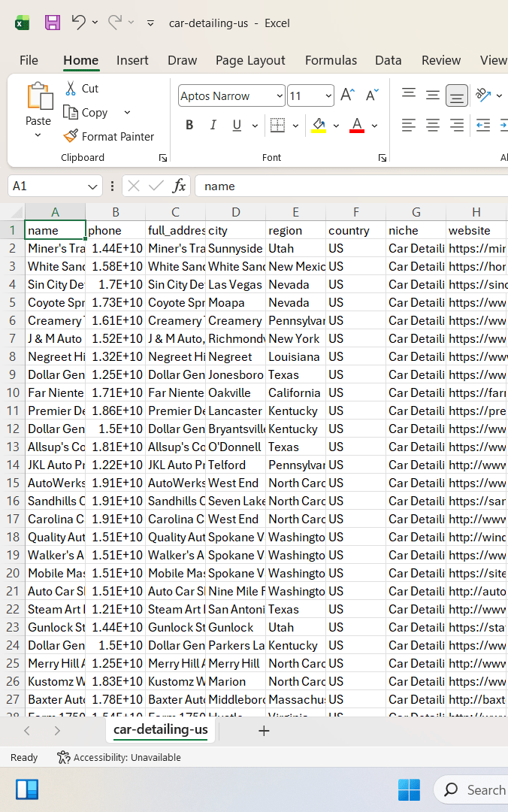The image size is (508, 812).
Task: Toggle Bold formatting
Action: [x=189, y=126]
